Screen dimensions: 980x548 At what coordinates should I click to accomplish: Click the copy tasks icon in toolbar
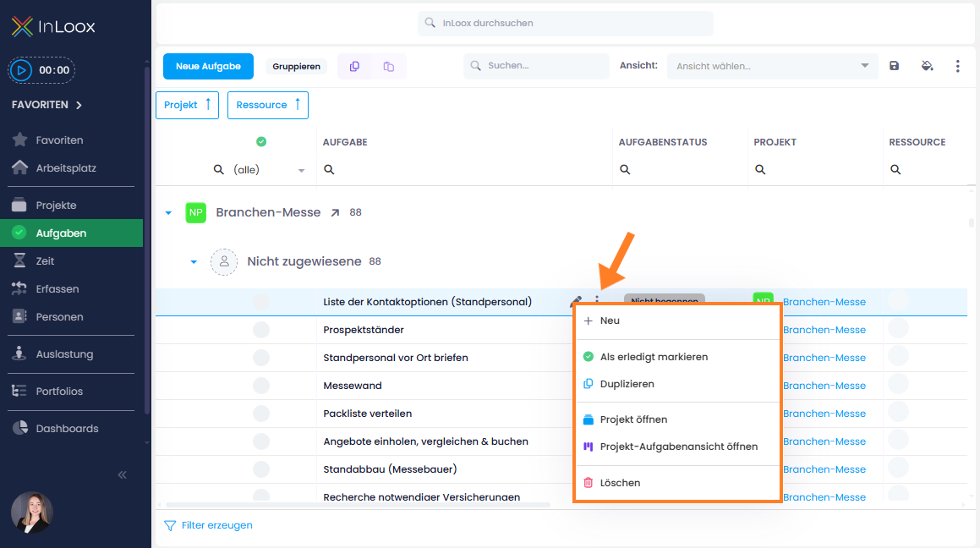[x=354, y=66]
